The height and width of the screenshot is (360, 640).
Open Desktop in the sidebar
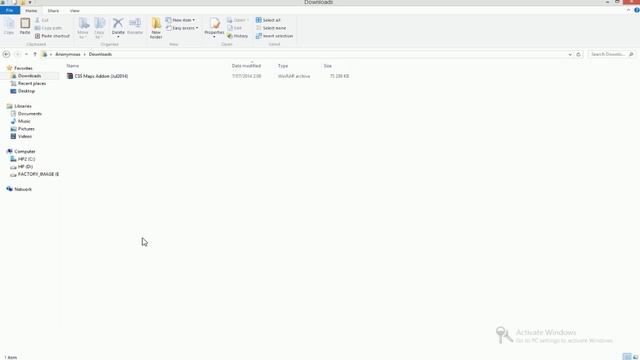click(26, 91)
